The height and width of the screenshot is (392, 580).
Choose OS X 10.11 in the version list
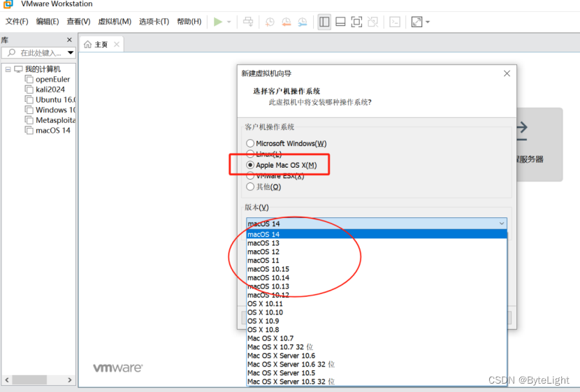tap(377, 304)
